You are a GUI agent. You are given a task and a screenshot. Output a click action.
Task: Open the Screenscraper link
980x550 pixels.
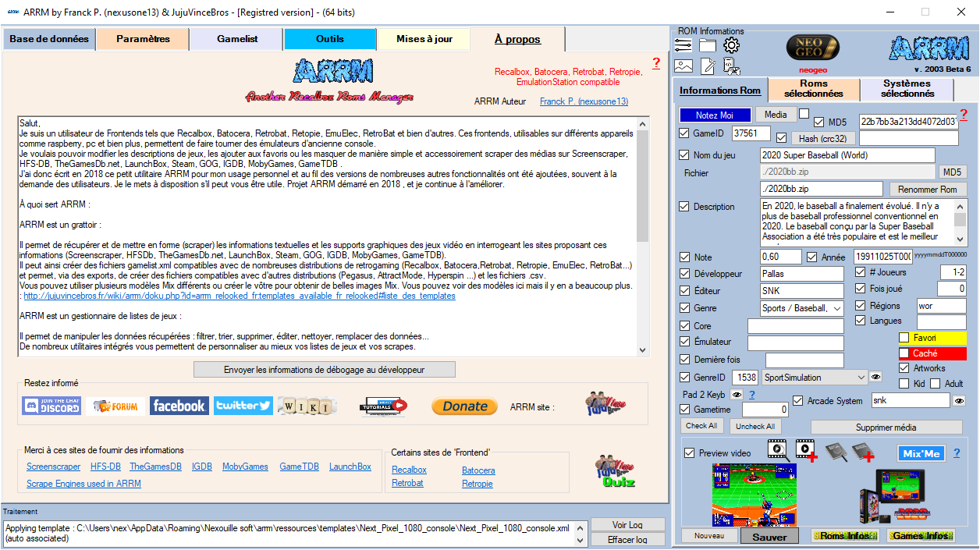(53, 467)
